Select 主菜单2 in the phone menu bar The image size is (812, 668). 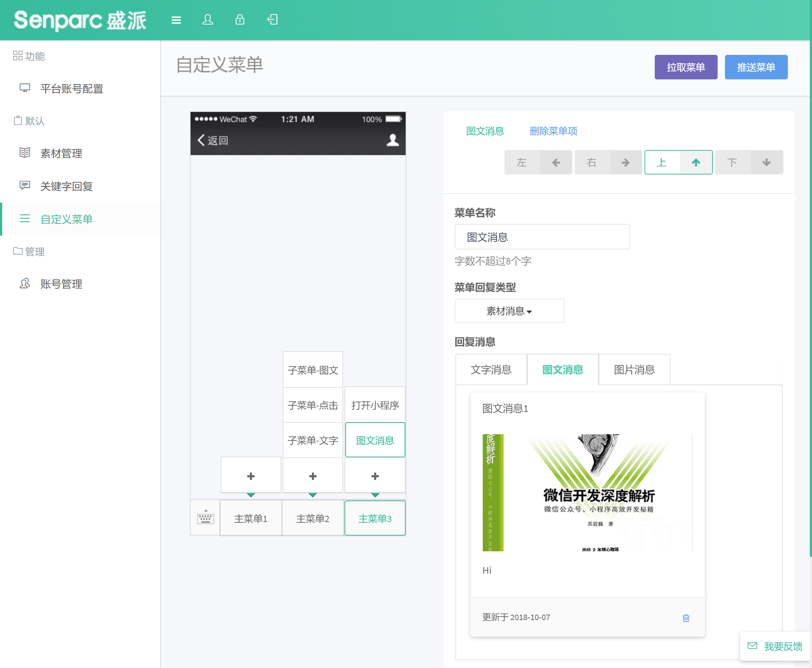313,518
